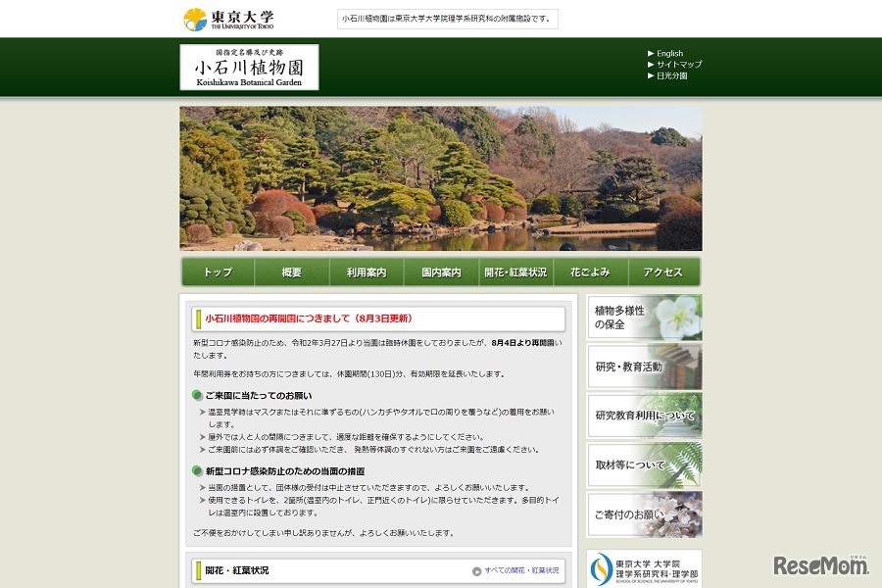882x588 pixels.
Task: Open the 利用案内 navigation tab
Action: point(367,271)
